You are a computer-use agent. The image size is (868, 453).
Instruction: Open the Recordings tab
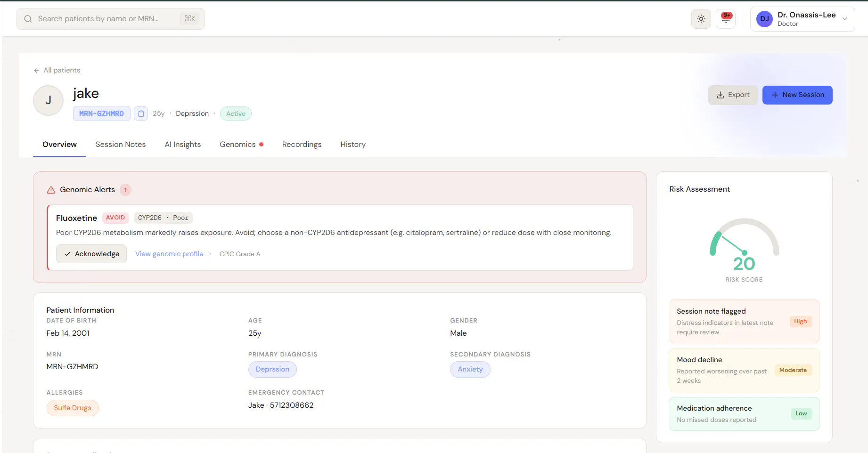coord(302,145)
